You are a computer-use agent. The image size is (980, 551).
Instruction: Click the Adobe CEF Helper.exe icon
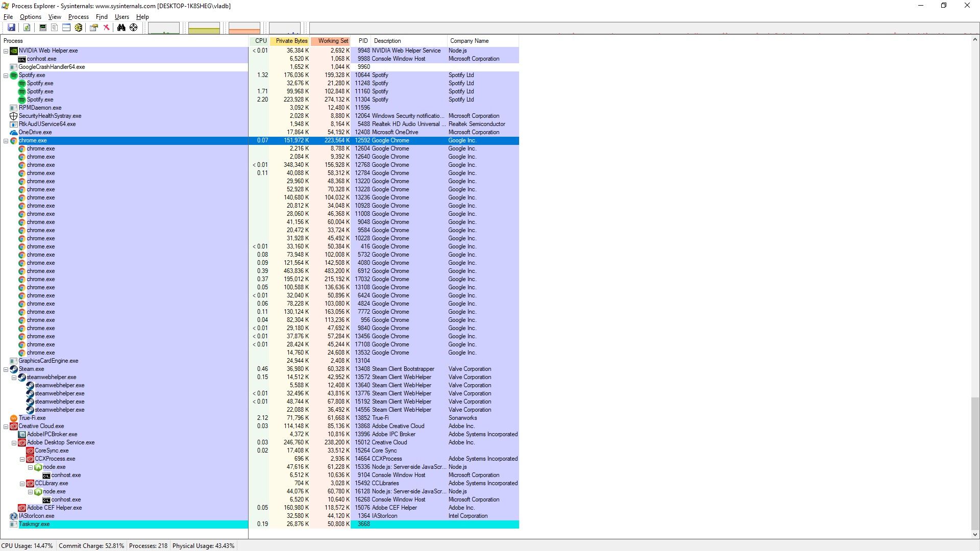pyautogui.click(x=22, y=508)
